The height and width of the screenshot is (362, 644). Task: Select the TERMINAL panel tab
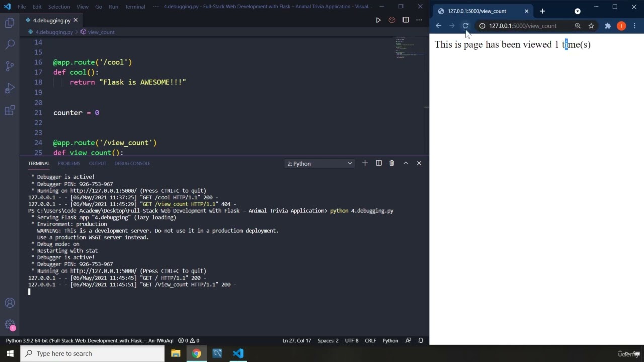[x=39, y=163]
